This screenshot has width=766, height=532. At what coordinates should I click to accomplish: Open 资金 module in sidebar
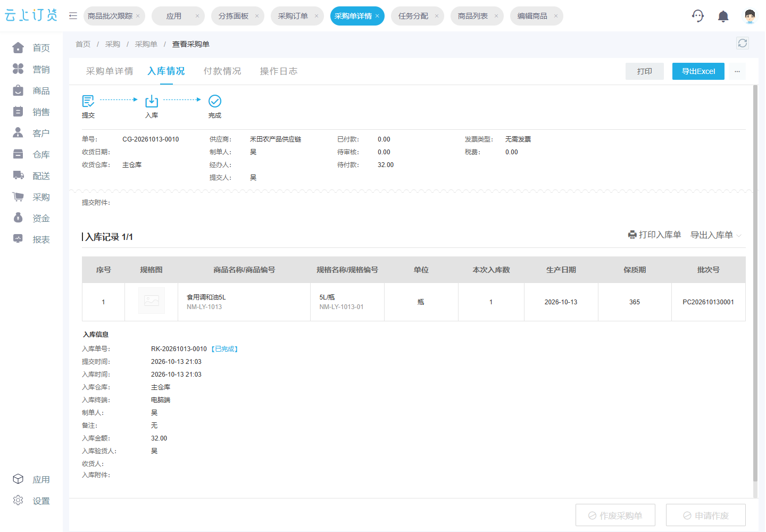pos(31,218)
